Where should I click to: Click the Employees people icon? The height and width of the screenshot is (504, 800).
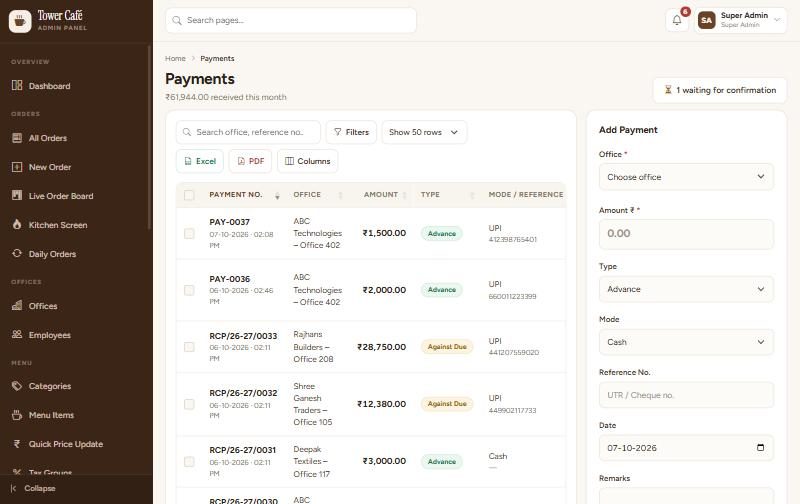[17, 335]
